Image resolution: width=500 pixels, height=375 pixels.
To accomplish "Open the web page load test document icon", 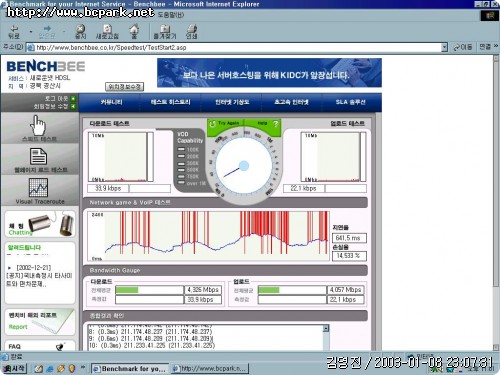I will pyautogui.click(x=38, y=157).
